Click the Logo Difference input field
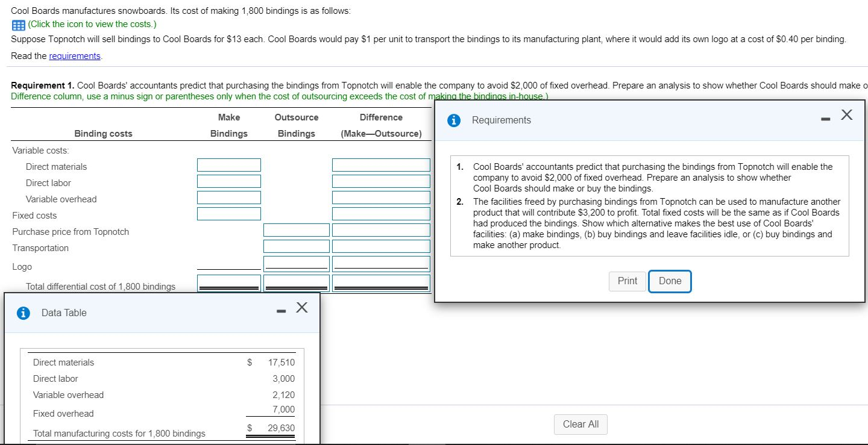The height and width of the screenshot is (445, 868). click(381, 262)
